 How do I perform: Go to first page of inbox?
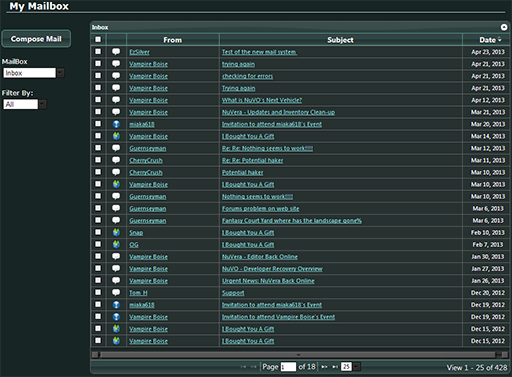point(243,367)
